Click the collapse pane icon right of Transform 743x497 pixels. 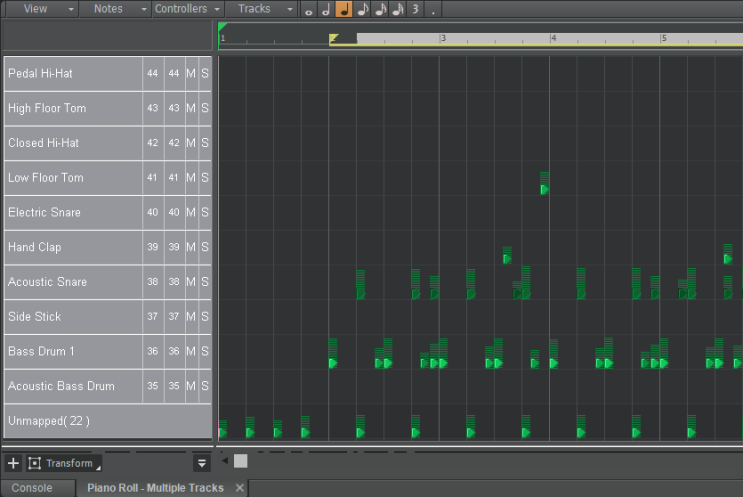click(201, 463)
